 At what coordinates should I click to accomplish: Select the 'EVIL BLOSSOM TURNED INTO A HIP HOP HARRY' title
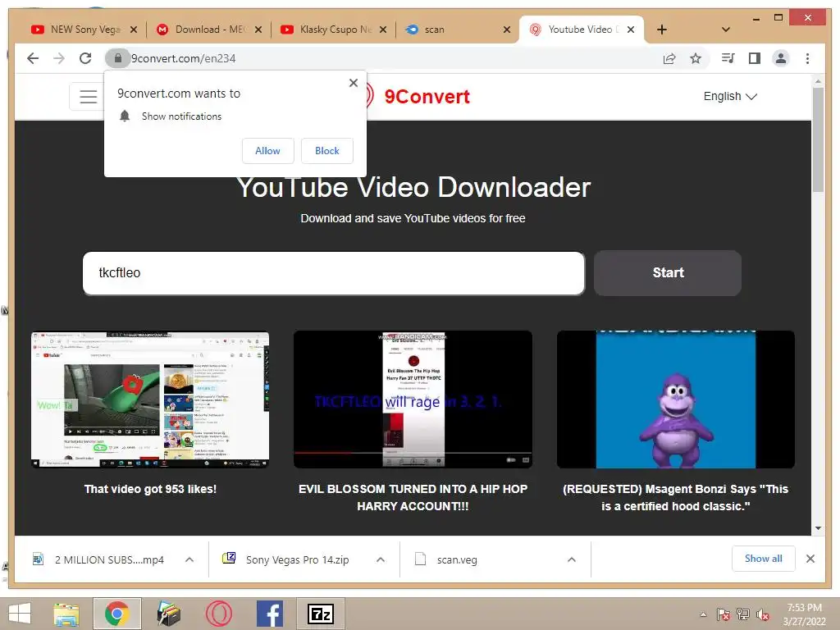pyautogui.click(x=413, y=497)
